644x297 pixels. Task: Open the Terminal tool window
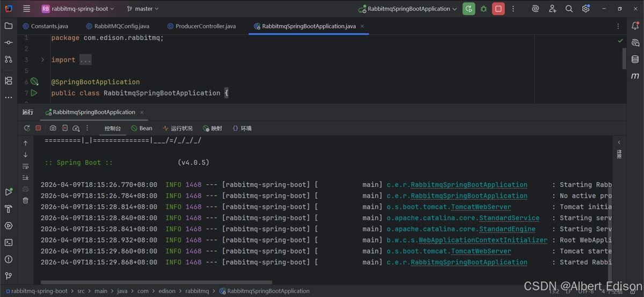click(x=9, y=242)
